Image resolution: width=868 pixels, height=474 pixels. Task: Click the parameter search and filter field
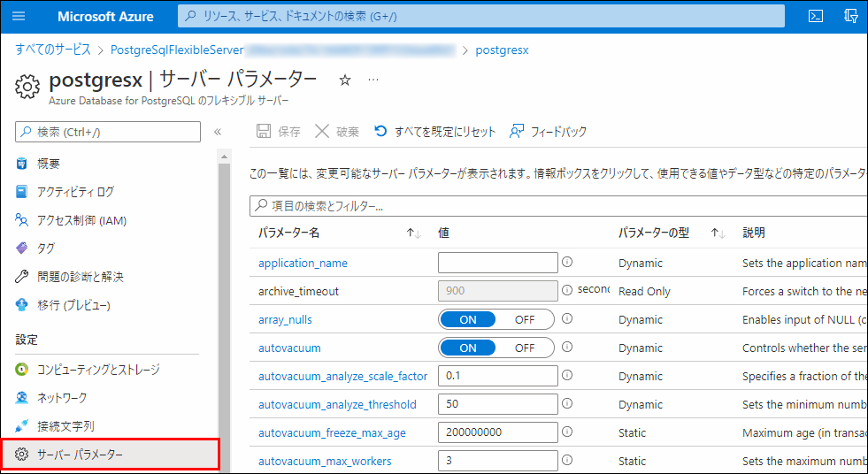pos(558,206)
